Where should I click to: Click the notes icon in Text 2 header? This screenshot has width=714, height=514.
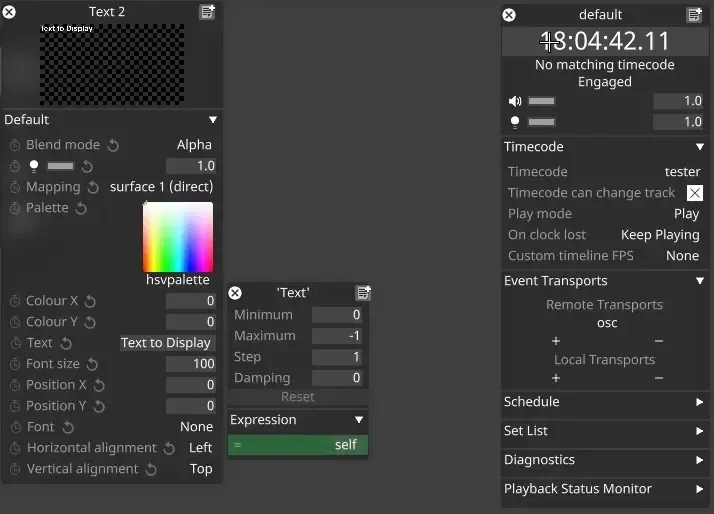tap(207, 12)
